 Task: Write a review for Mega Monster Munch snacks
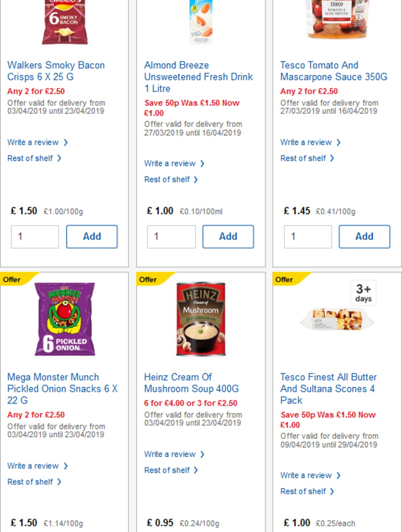click(35, 466)
